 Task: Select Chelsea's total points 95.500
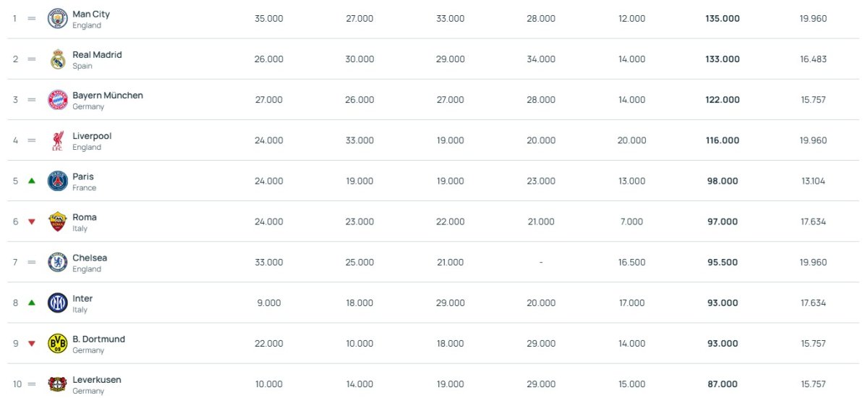[x=723, y=262]
